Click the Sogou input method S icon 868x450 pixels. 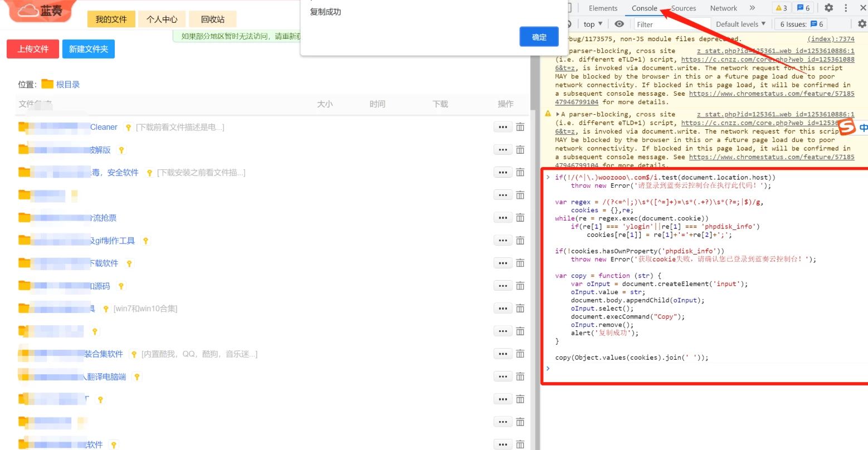(x=847, y=127)
